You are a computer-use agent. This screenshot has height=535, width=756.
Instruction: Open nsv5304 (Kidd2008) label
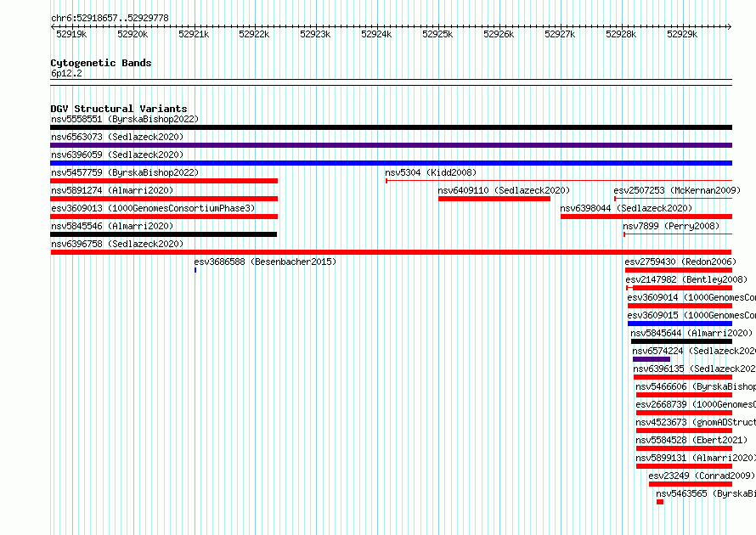coord(431,172)
